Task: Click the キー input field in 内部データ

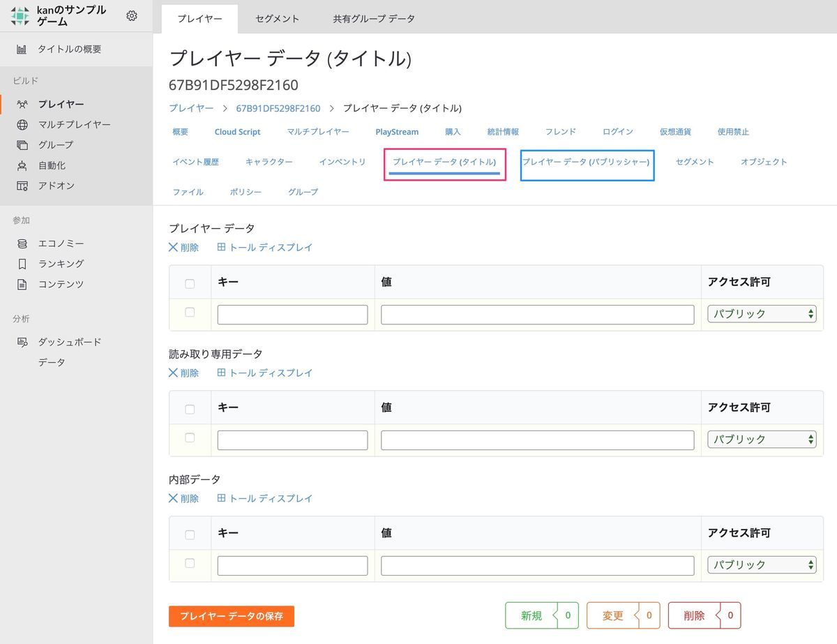Action: coord(292,565)
